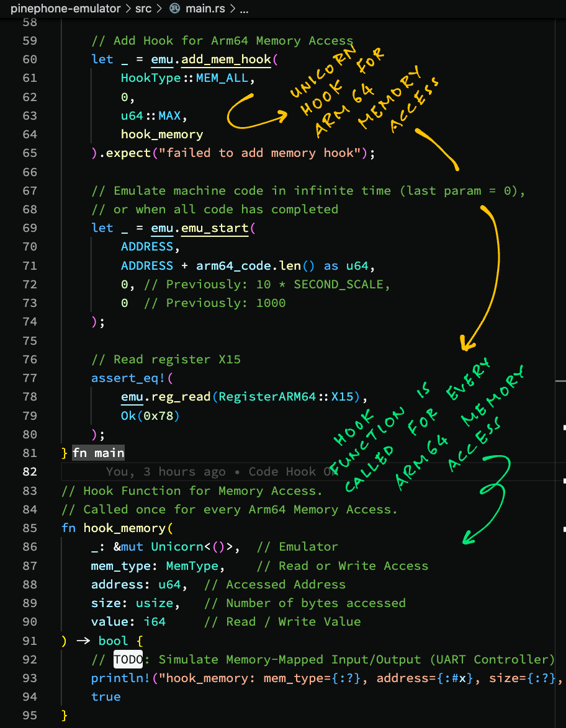Follow the underlined emu_start link
This screenshot has width=566, height=728.
point(214,228)
